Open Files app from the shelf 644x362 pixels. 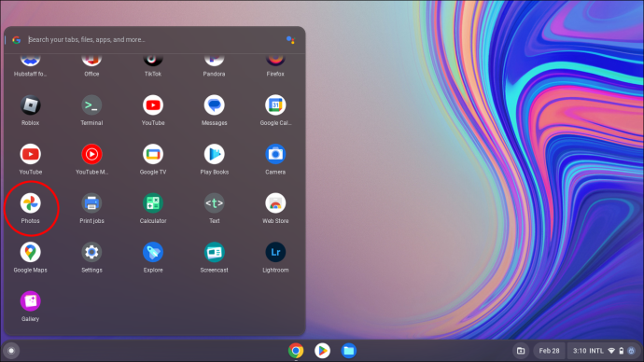(349, 351)
